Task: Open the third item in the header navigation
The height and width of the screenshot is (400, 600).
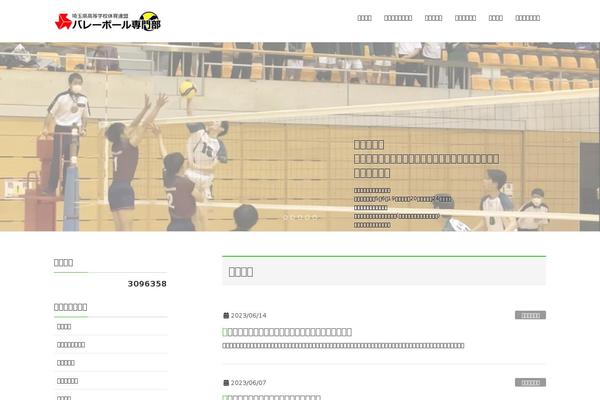Action: tap(433, 18)
